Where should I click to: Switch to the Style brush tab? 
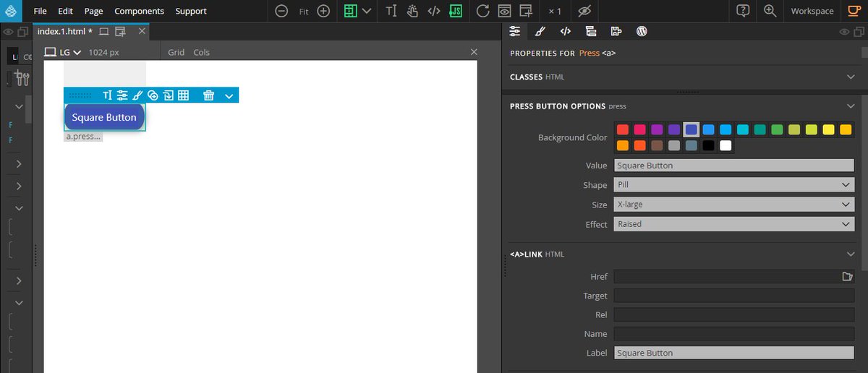point(540,31)
